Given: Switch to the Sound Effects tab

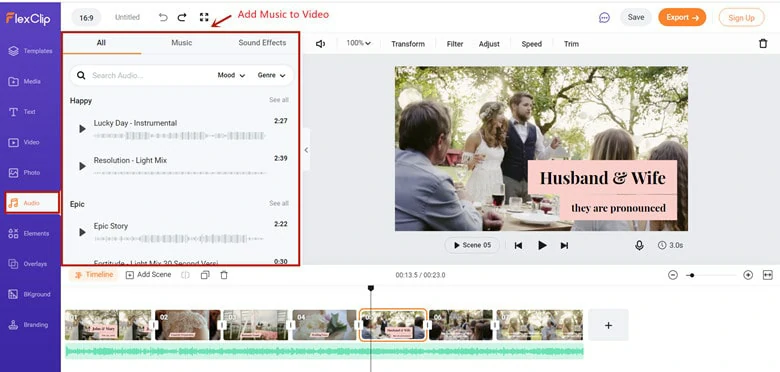Looking at the screenshot, I should (262, 43).
